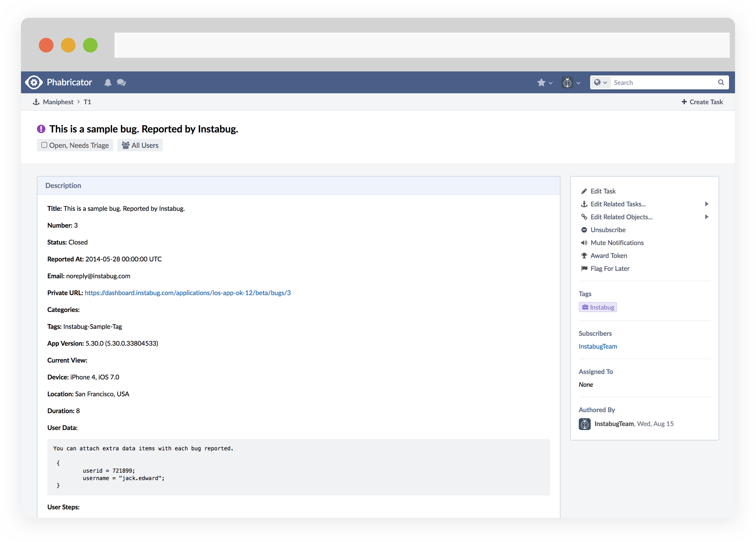Select Edit Task from the actions
The height and width of the screenshot is (542, 756).
(x=603, y=191)
